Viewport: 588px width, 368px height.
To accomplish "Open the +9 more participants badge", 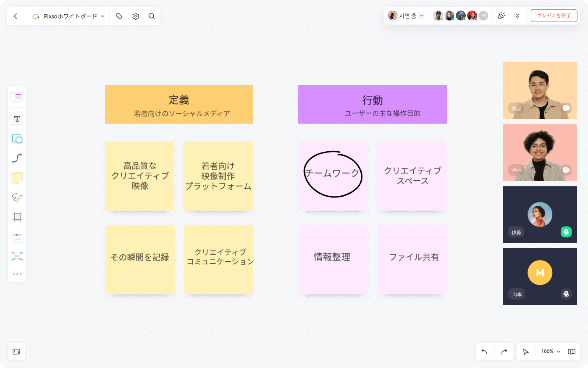I will 483,16.
